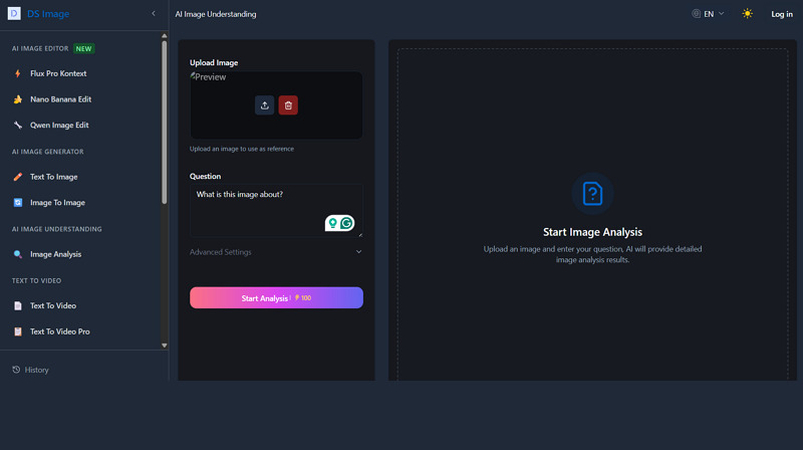Click the banana icon beside Nano Banana Edit
This screenshot has height=450, width=803.
[x=18, y=99]
